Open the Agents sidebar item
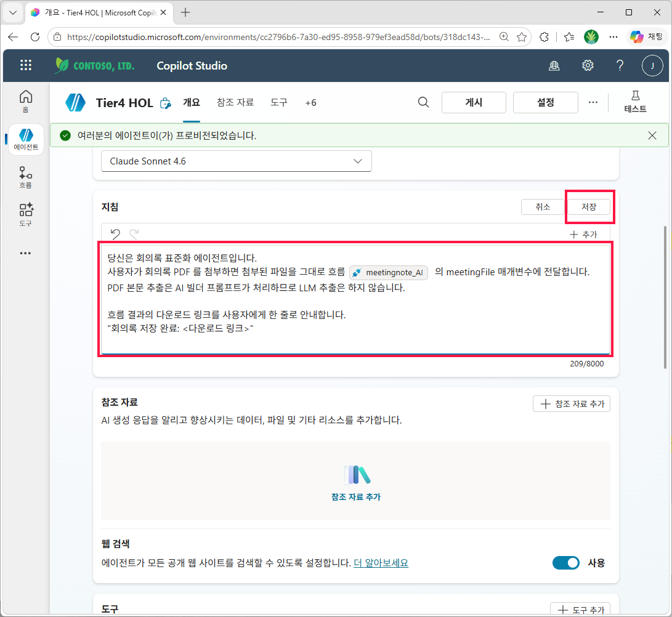Image resolution: width=672 pixels, height=617 pixels. pyautogui.click(x=26, y=139)
